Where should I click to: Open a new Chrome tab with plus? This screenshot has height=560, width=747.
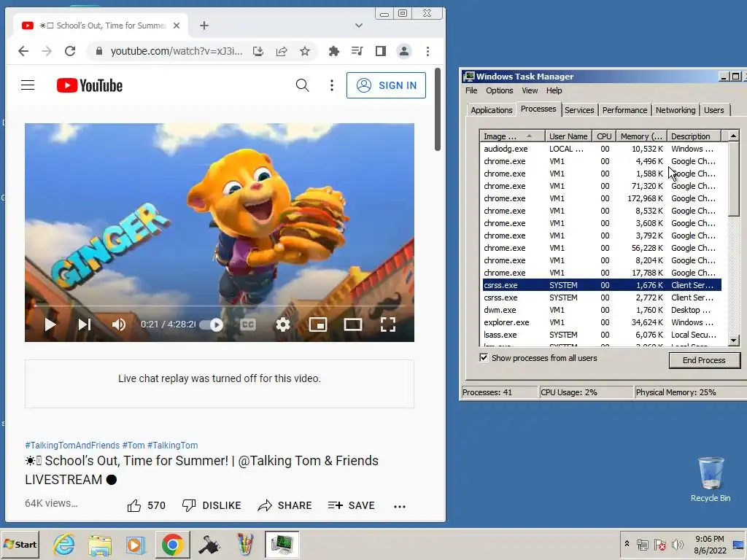click(x=204, y=26)
